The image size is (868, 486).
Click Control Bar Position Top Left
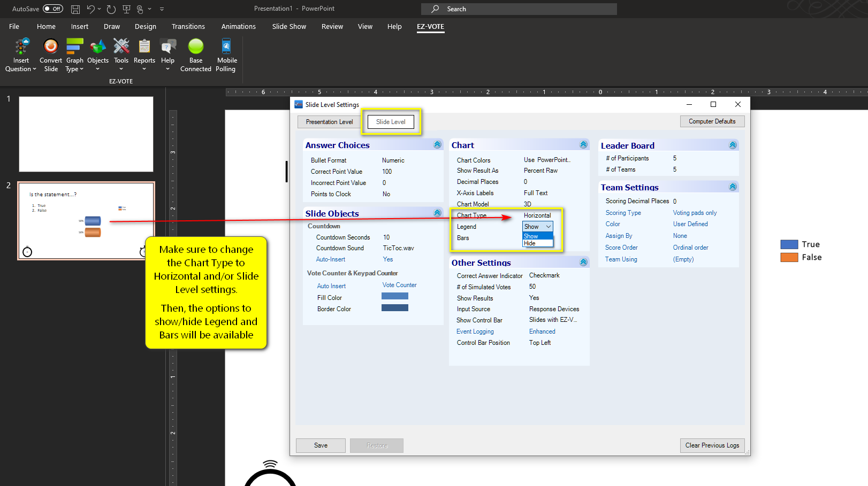click(x=540, y=343)
